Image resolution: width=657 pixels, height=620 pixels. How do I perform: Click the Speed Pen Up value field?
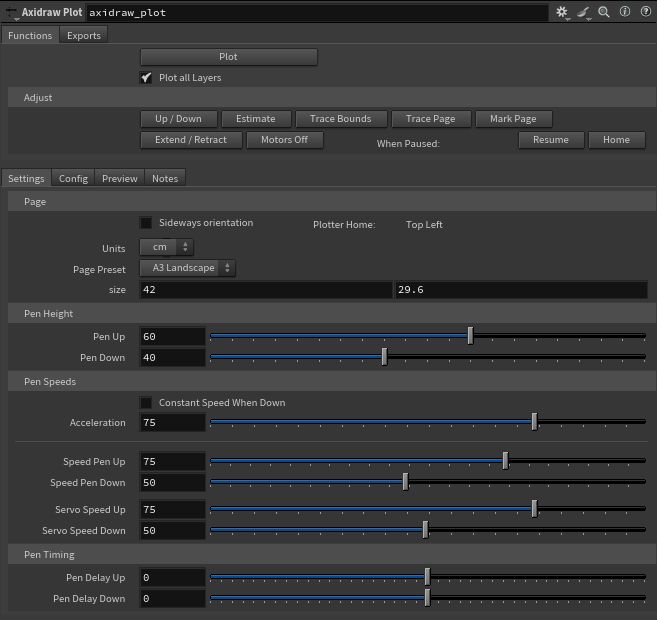pos(173,462)
